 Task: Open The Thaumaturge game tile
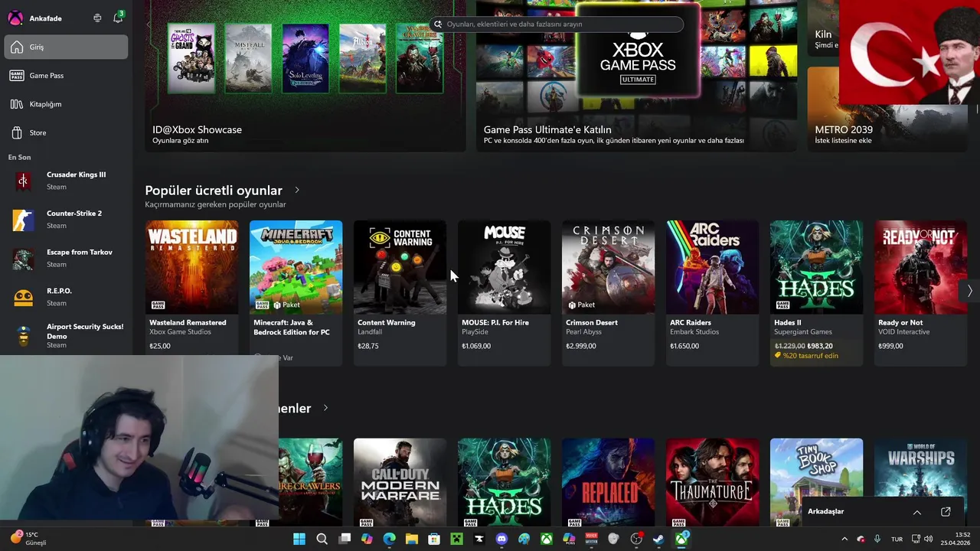coord(712,482)
